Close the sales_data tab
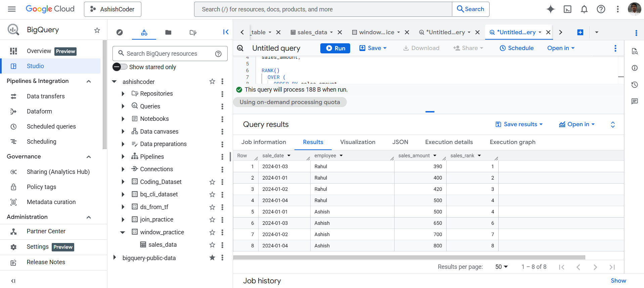Image resolution: width=644 pixels, height=288 pixels. (x=340, y=32)
